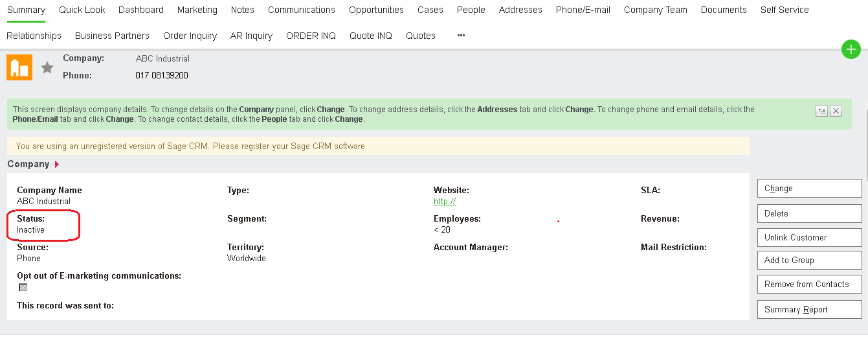Click the Phone source value
This screenshot has height=337, width=868.
(28, 259)
